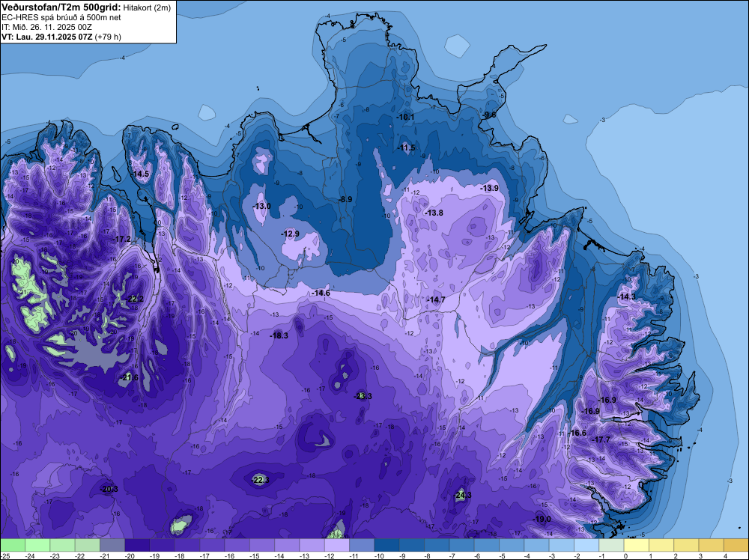Click the -8 label in the legend
The height and width of the screenshot is (560, 749).
coord(428,556)
